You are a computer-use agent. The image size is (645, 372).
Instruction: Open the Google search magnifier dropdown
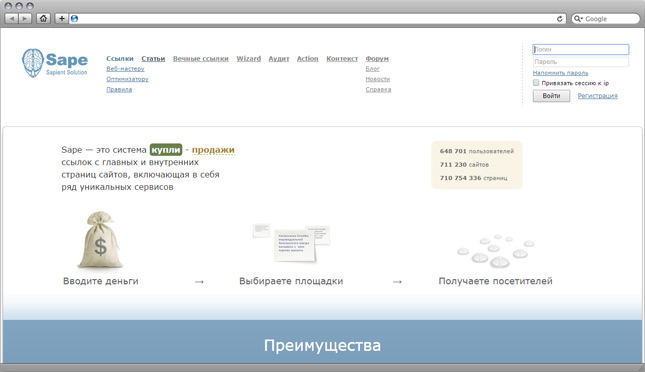click(578, 19)
